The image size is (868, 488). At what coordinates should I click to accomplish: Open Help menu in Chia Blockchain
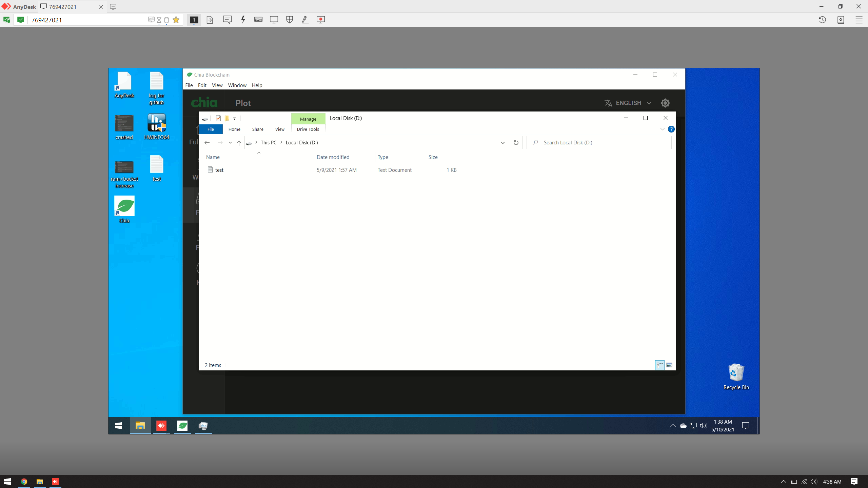tap(257, 85)
